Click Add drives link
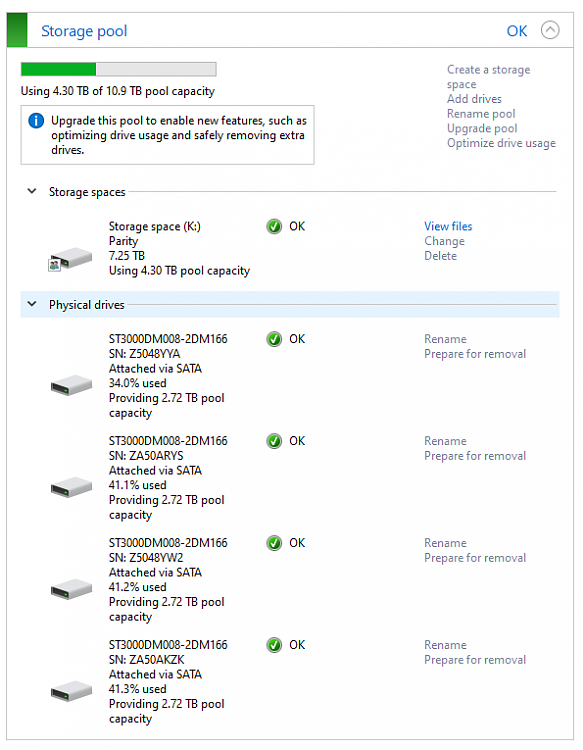Screen dimensions: 583x750 [474, 99]
